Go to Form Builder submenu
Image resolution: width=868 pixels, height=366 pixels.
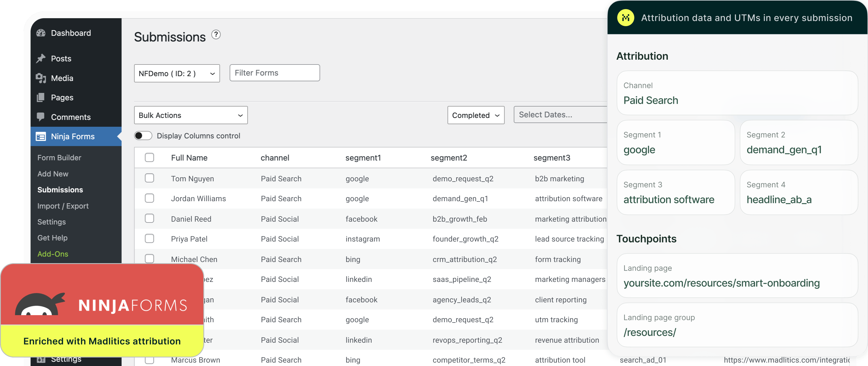[59, 158]
